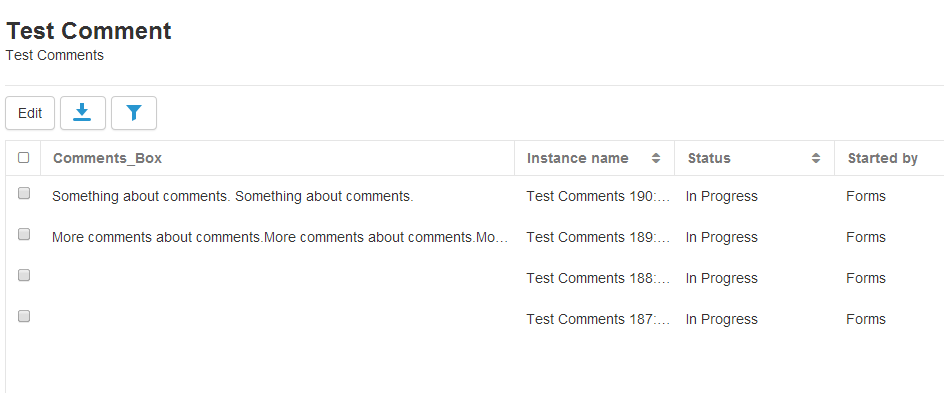Open the filter funnel icon
The height and width of the screenshot is (393, 944).
point(134,113)
